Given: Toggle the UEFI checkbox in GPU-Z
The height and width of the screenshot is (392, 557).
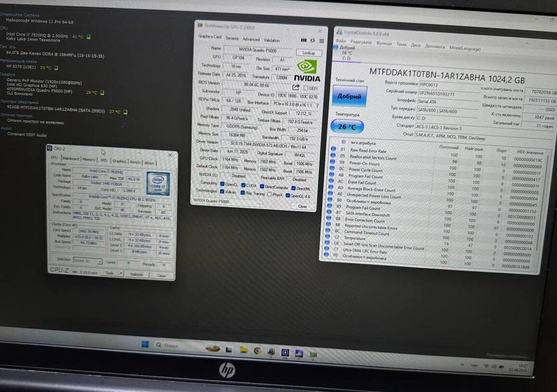Looking at the screenshot, I should click(306, 88).
